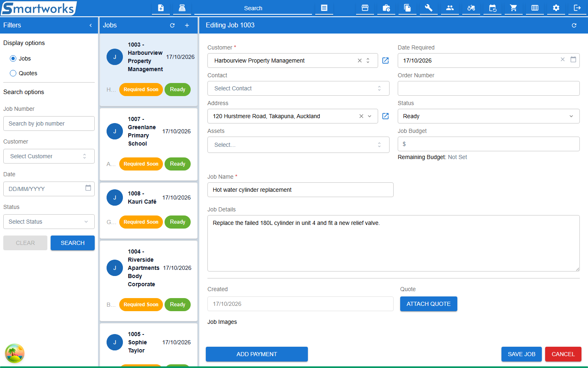The image size is (588, 368).
Task: Open the Select Status filter dropdown
Action: point(49,222)
